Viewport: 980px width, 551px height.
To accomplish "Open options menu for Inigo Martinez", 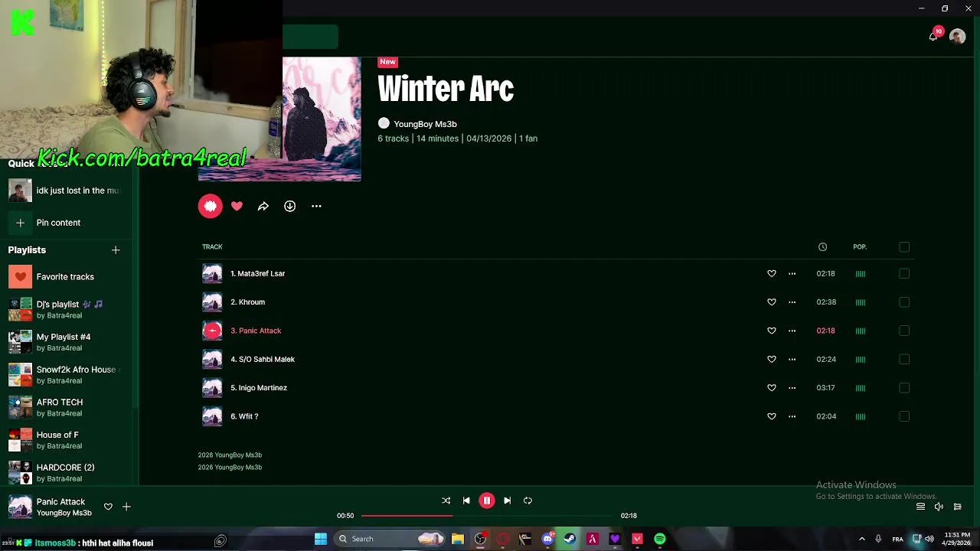I will 792,387.
